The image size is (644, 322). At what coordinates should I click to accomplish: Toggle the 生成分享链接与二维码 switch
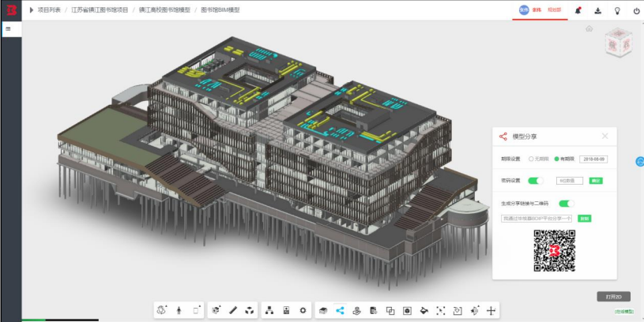tap(567, 203)
